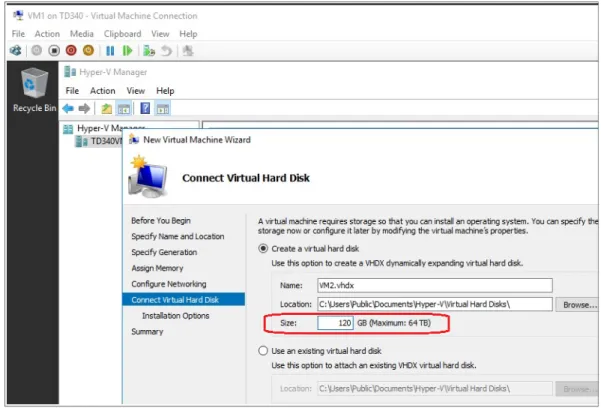Toggle the console tree pane icon
This screenshot has width=601, height=408.
point(124,109)
